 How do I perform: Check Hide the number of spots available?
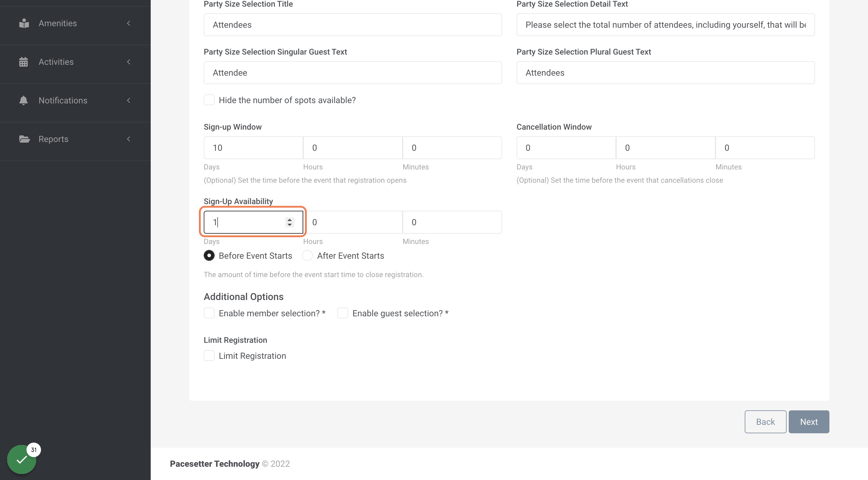tap(209, 100)
